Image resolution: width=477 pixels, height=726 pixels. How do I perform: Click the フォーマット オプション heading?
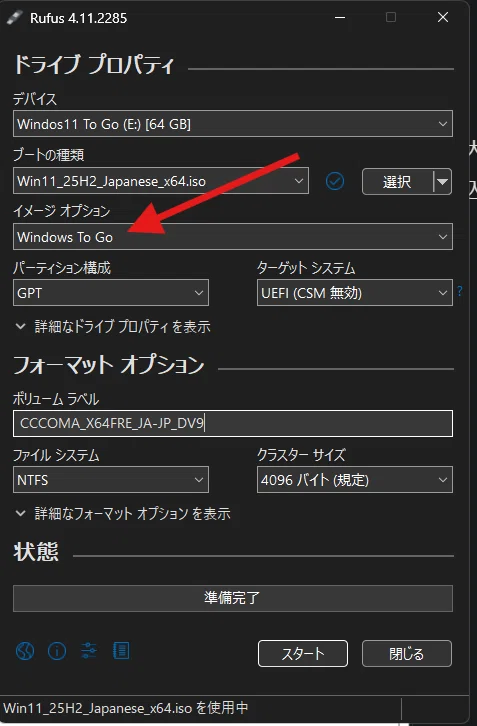pos(109,365)
